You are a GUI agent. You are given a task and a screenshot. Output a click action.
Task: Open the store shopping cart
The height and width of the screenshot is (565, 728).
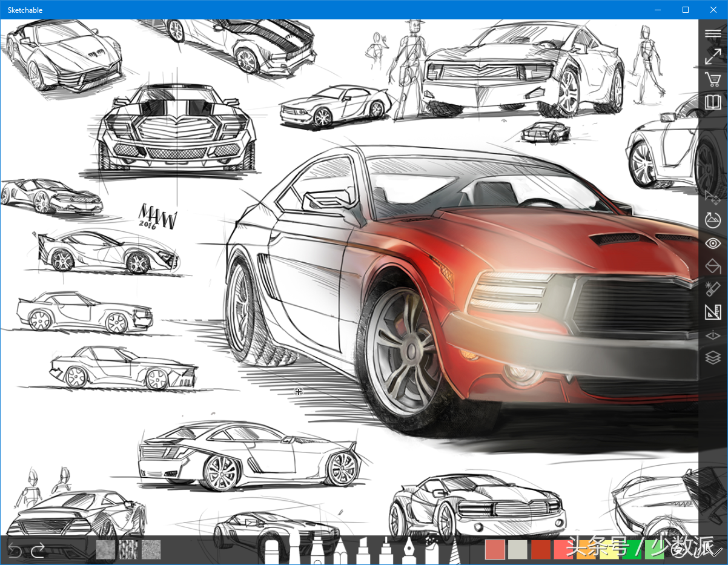pyautogui.click(x=713, y=79)
